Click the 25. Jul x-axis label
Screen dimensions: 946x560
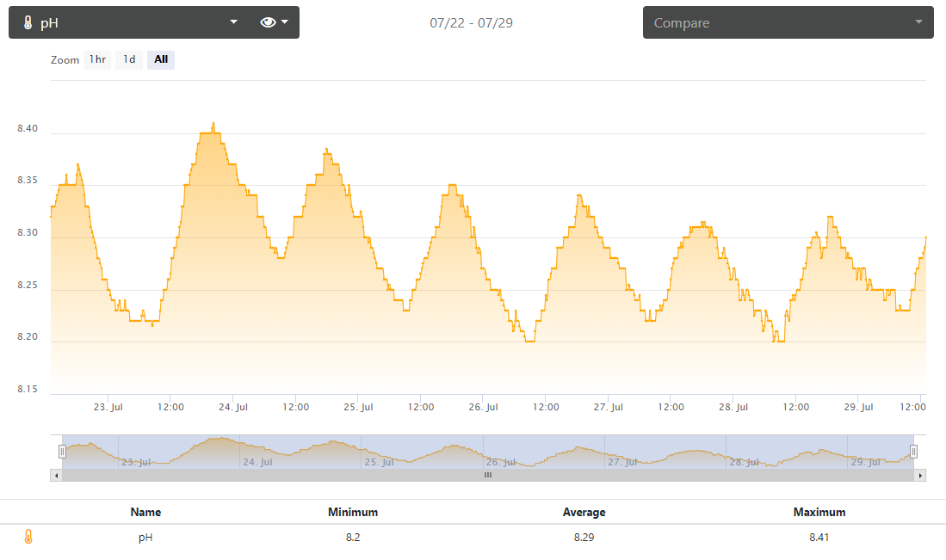click(x=358, y=408)
